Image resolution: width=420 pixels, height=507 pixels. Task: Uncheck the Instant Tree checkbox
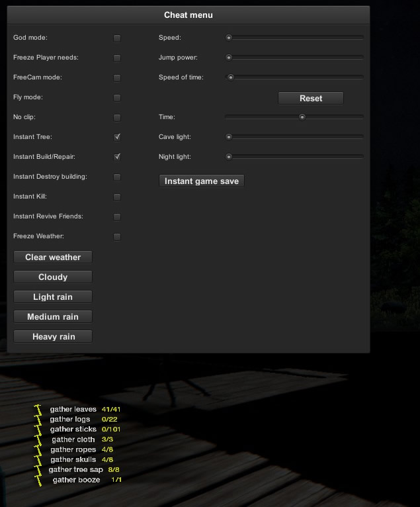[117, 138]
